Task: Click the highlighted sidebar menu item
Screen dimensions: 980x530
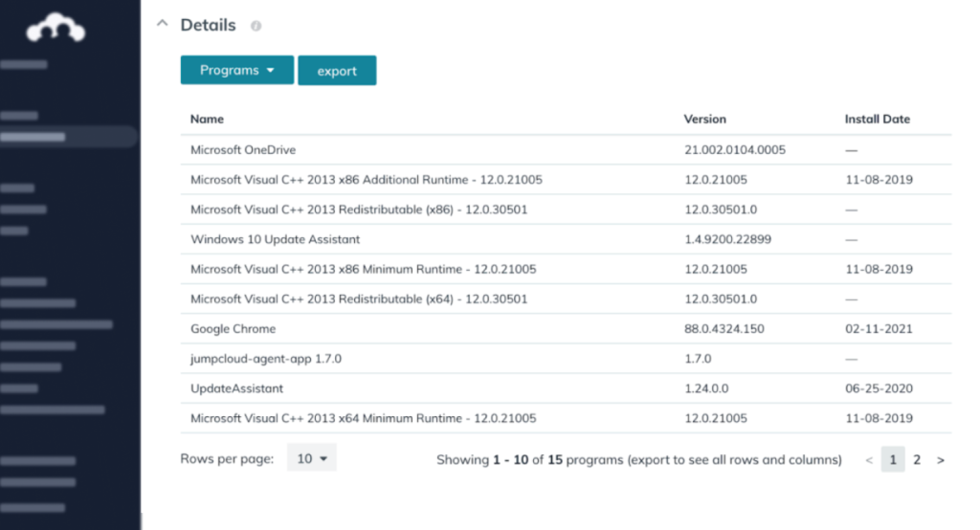Action: point(69,137)
